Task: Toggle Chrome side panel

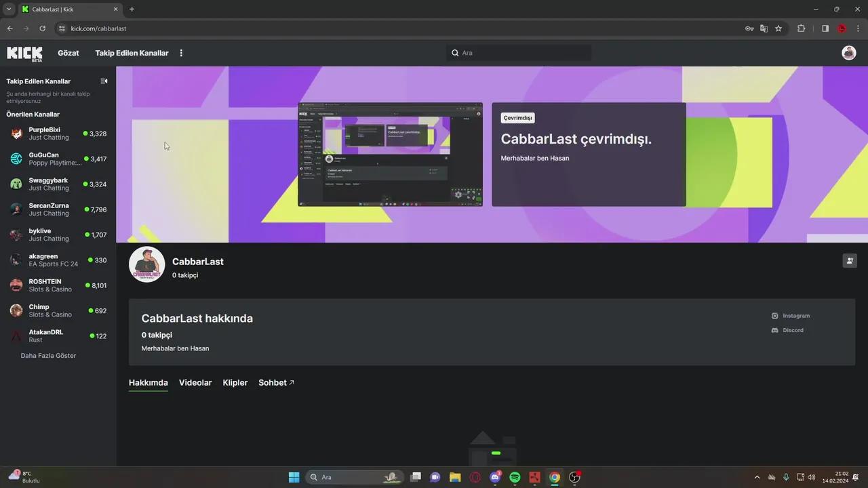Action: (x=825, y=28)
